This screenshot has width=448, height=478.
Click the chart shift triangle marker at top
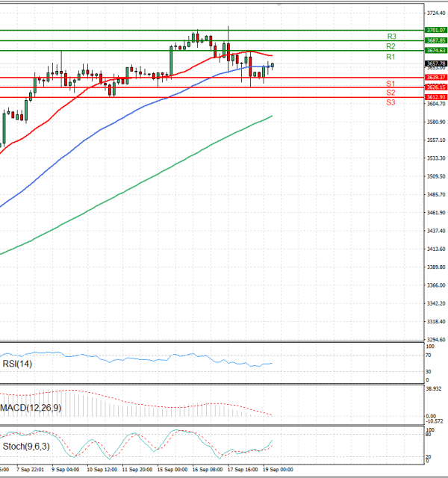coord(279,5)
